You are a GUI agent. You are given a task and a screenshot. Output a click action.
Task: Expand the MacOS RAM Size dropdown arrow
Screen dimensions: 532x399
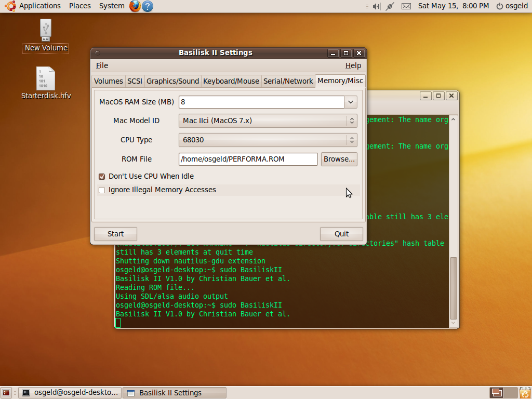[351, 102]
